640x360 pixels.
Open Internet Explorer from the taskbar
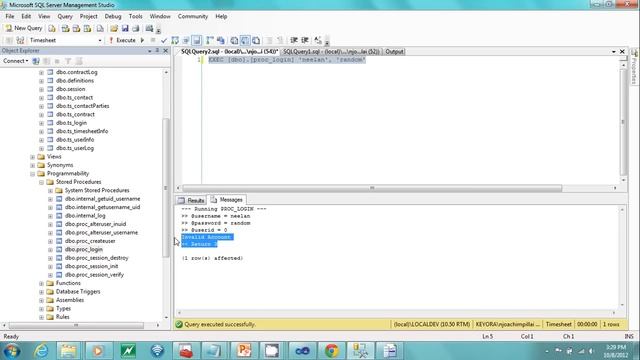pyautogui.click(x=41, y=351)
